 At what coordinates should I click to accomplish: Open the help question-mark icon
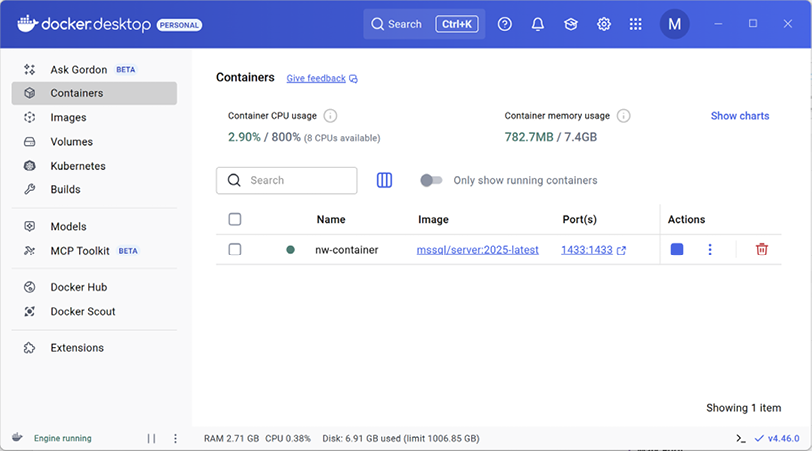click(504, 24)
